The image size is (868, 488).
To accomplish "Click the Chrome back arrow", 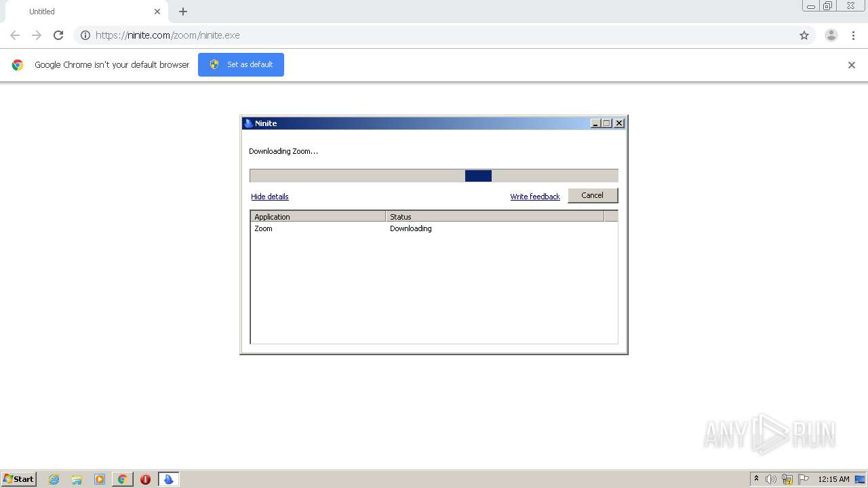I will (x=15, y=35).
